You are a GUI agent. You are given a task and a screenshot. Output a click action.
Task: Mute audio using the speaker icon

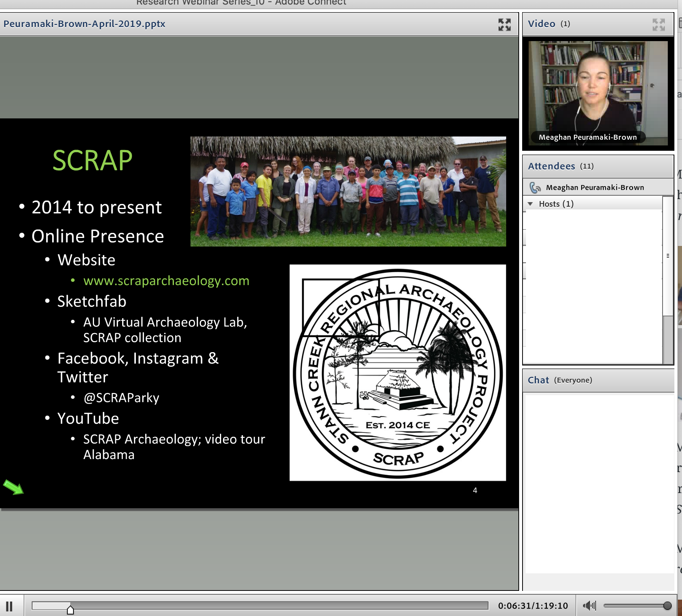click(589, 605)
